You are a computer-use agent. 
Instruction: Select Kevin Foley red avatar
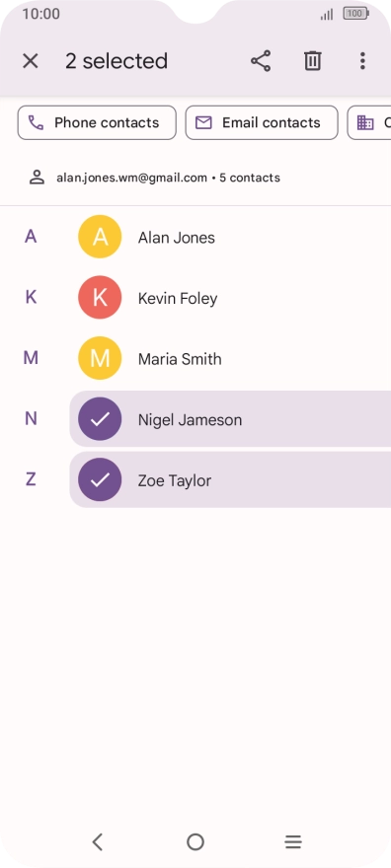point(100,298)
